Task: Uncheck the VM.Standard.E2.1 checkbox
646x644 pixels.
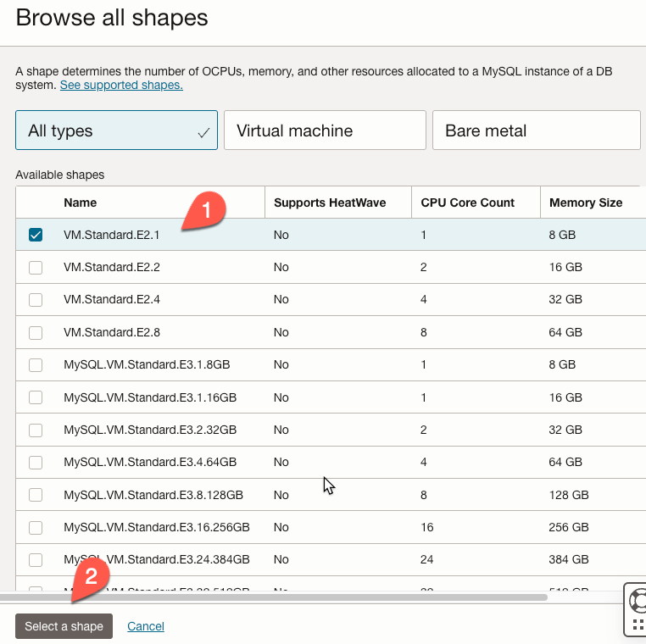Action: (36, 235)
